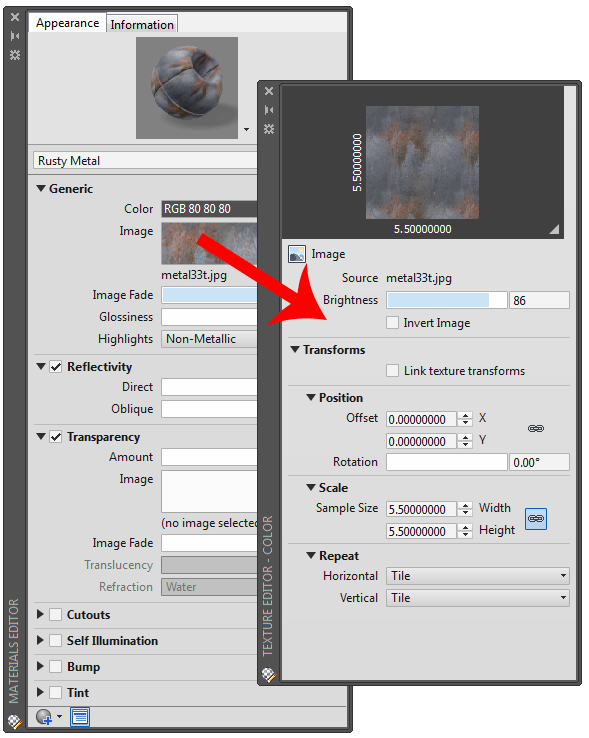Click the link icon beside Offset X Y
The image size is (589, 738).
536,428
